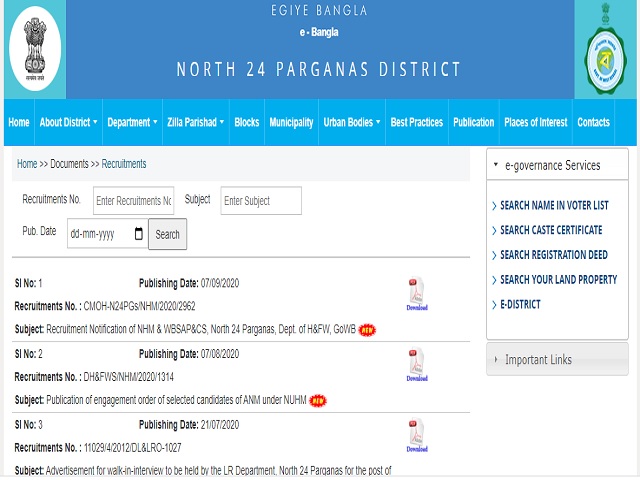The height and width of the screenshot is (480, 640).
Task: Expand the Important Links panel
Action: 557,360
